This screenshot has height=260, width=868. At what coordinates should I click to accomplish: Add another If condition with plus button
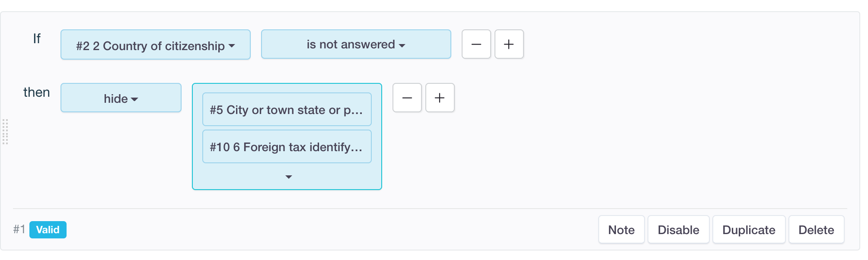click(509, 44)
